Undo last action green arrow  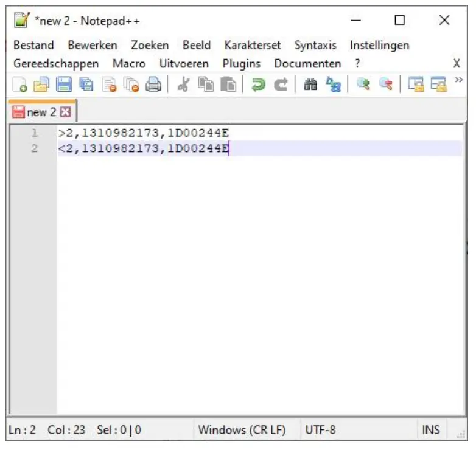(x=258, y=85)
